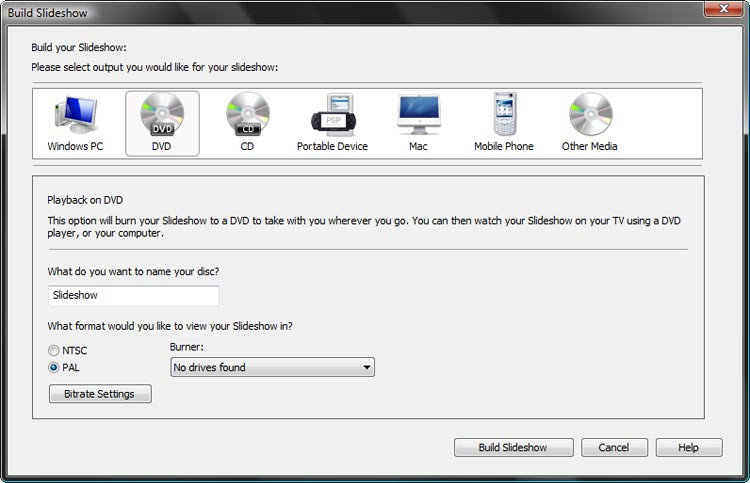Click 'What do you want to name your disc?' text
Screen dimensions: 750x483
pyautogui.click(x=133, y=271)
